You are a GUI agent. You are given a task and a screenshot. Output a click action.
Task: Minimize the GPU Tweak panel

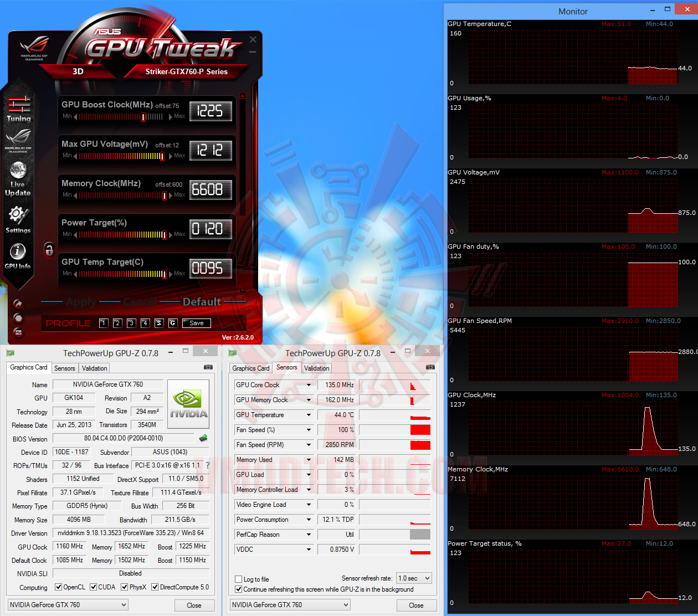click(x=253, y=52)
